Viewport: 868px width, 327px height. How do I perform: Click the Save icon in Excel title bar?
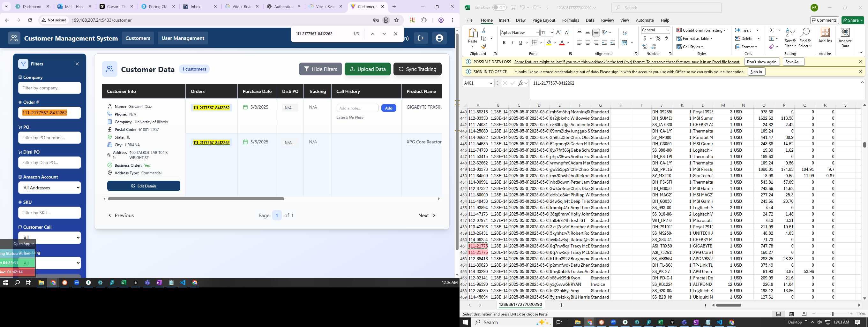coord(513,8)
